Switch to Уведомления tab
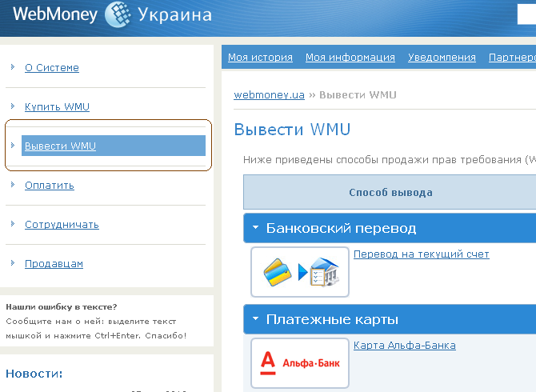536x392 pixels. pos(442,57)
